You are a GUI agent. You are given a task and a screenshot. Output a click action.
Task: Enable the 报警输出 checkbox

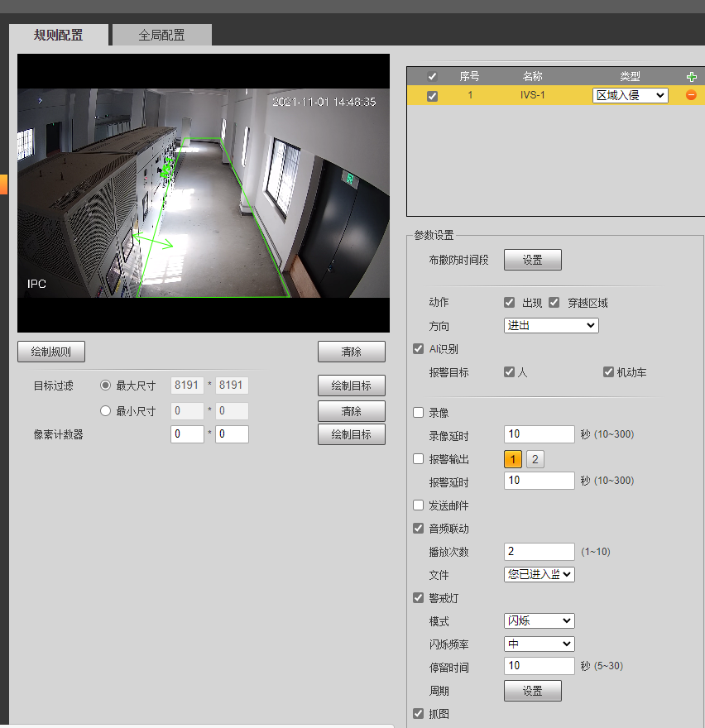(418, 458)
